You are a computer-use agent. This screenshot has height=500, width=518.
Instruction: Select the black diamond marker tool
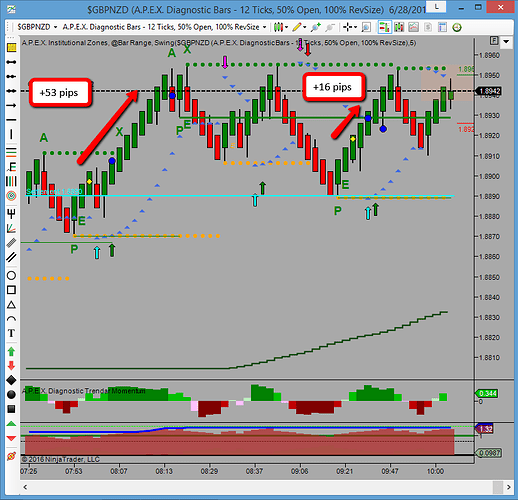click(x=11, y=380)
